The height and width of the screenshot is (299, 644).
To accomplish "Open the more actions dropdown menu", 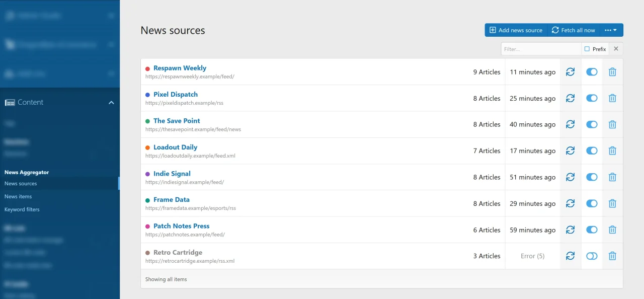I will click(611, 30).
